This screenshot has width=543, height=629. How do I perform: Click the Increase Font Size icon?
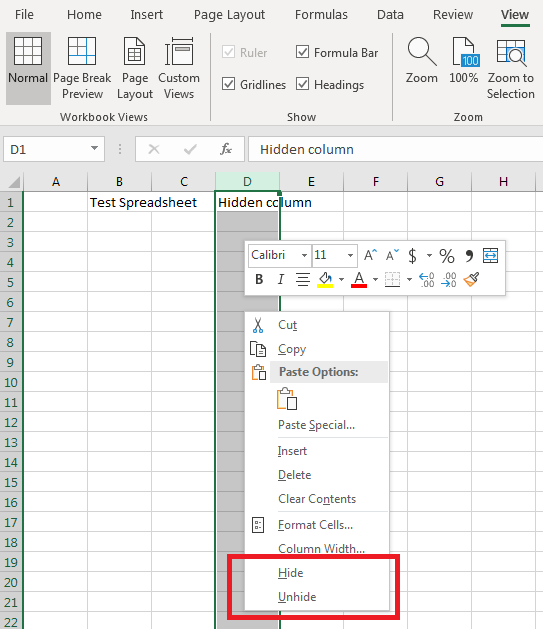pos(370,255)
